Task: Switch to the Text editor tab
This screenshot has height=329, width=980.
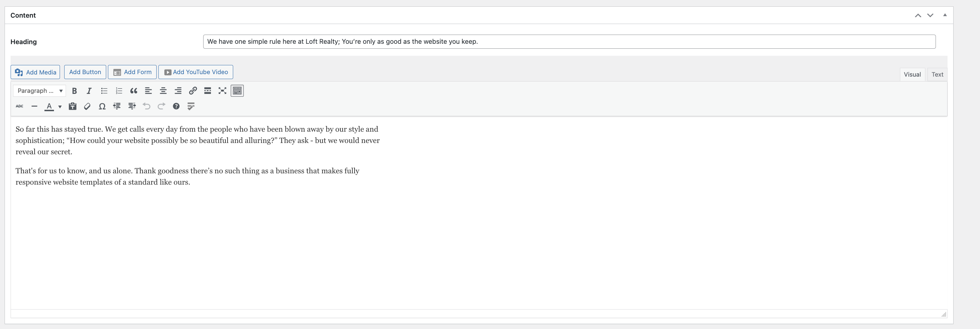Action: [937, 74]
